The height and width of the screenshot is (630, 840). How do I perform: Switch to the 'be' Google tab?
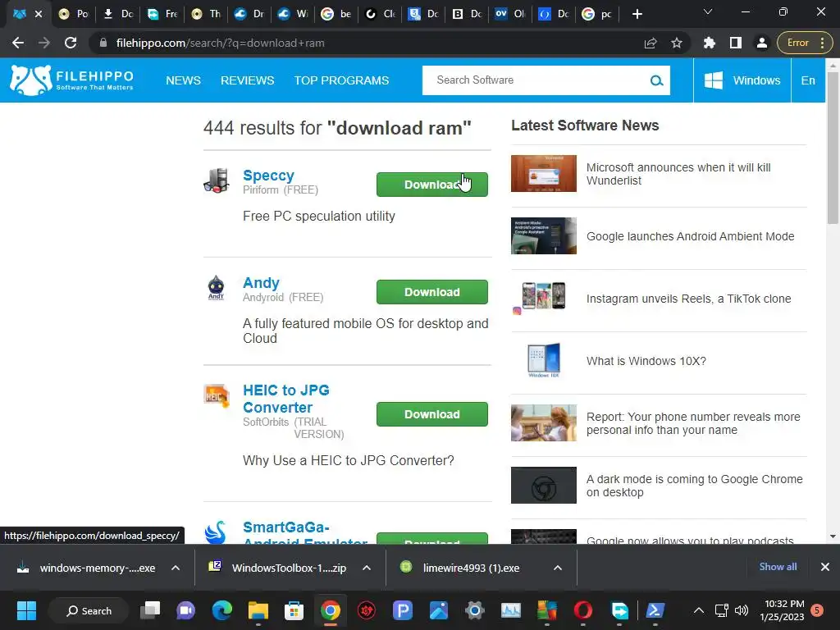click(336, 14)
